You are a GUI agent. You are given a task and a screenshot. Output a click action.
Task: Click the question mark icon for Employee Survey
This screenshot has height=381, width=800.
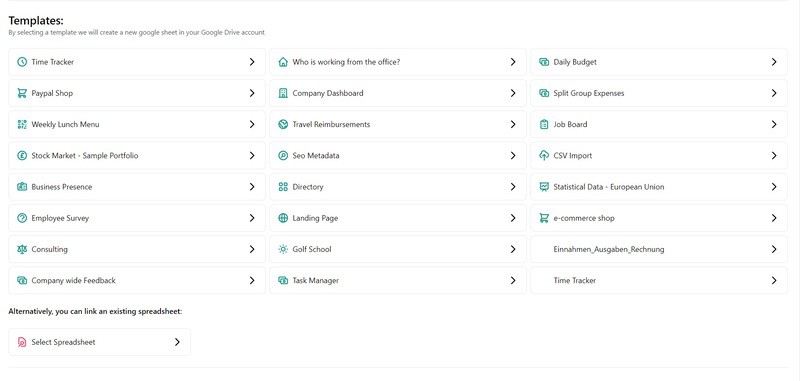(x=22, y=218)
